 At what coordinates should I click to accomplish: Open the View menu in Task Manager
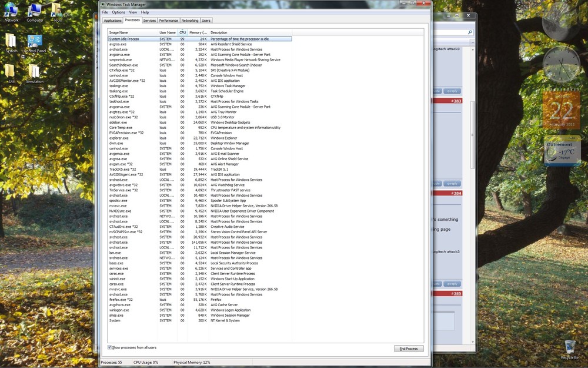(133, 11)
